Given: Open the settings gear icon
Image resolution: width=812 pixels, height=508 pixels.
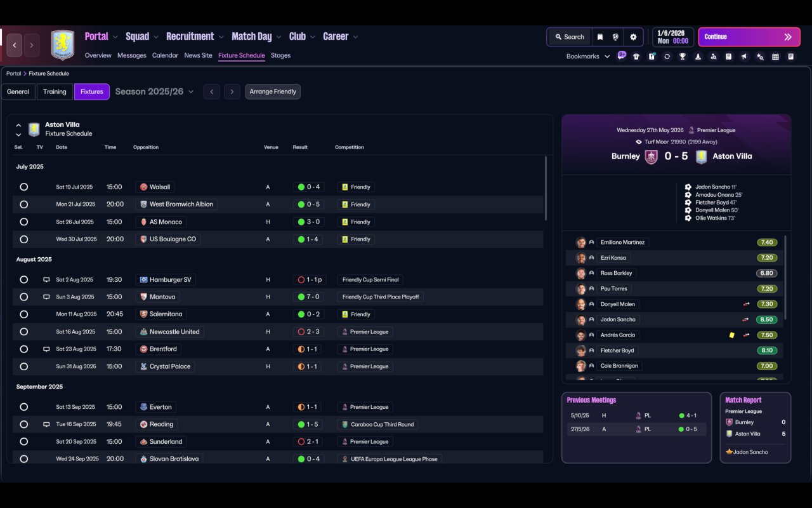Looking at the screenshot, I should [x=633, y=37].
